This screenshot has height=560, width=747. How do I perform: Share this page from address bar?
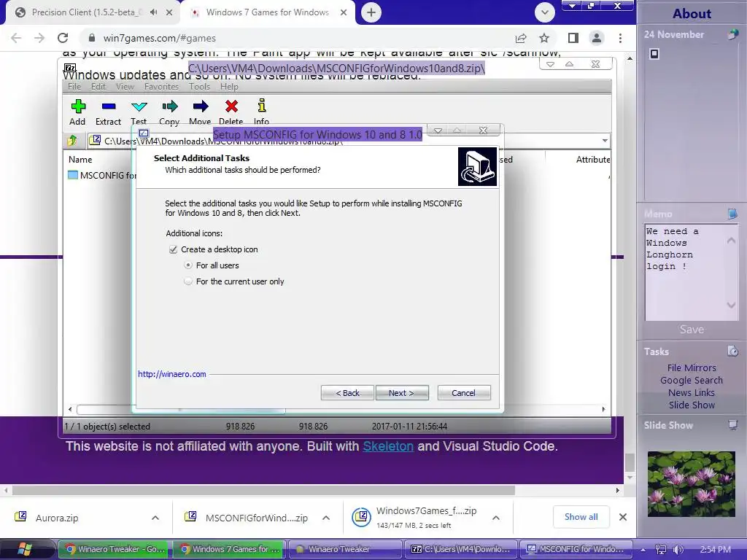click(521, 38)
